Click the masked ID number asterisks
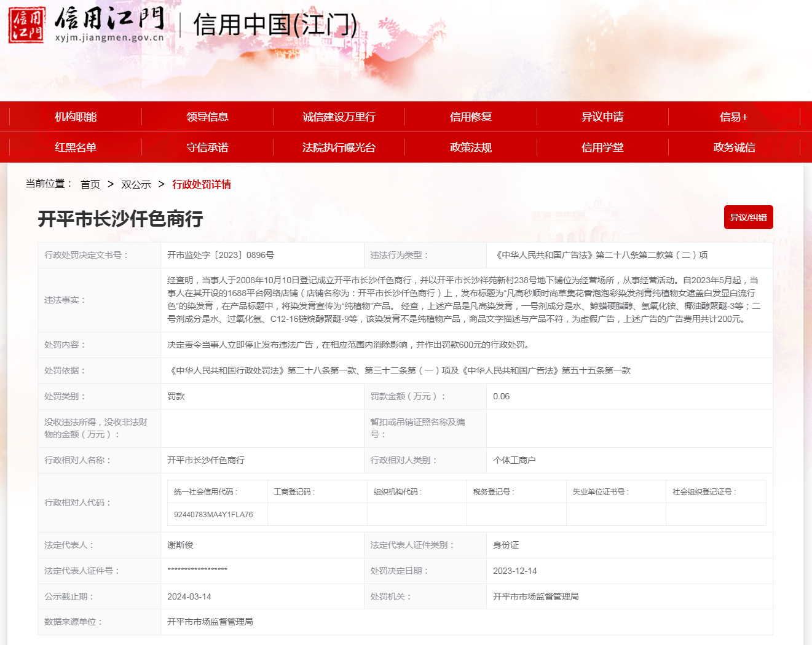The width and height of the screenshot is (812, 645). (x=197, y=571)
